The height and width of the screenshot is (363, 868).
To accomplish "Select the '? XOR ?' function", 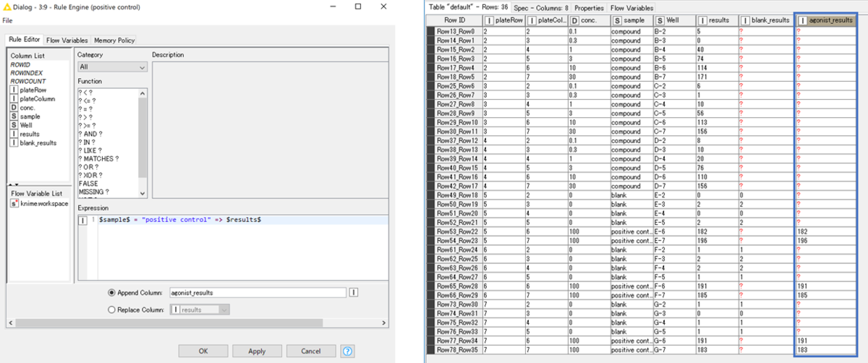I will [x=90, y=176].
